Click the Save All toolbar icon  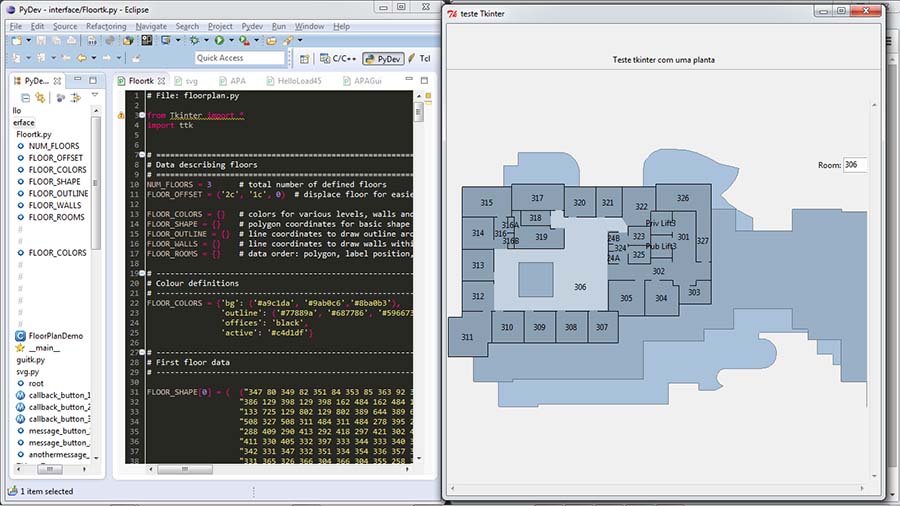(x=56, y=40)
